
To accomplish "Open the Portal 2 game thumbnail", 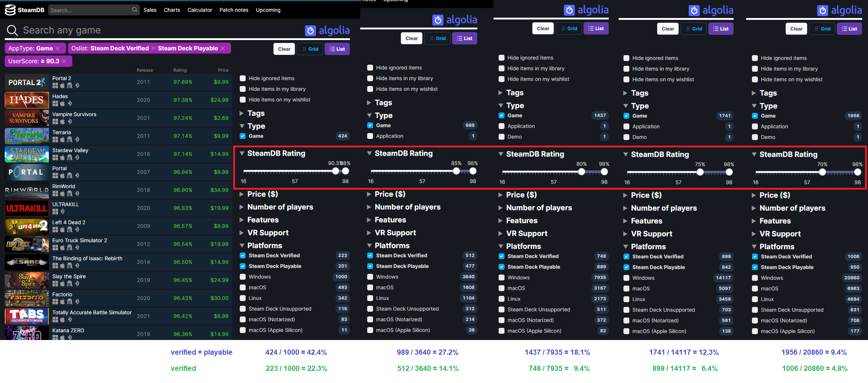I will click(x=27, y=82).
